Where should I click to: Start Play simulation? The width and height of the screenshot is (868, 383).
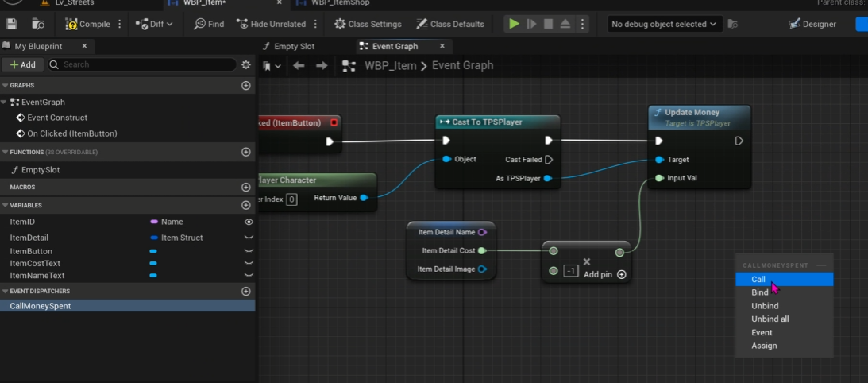515,24
